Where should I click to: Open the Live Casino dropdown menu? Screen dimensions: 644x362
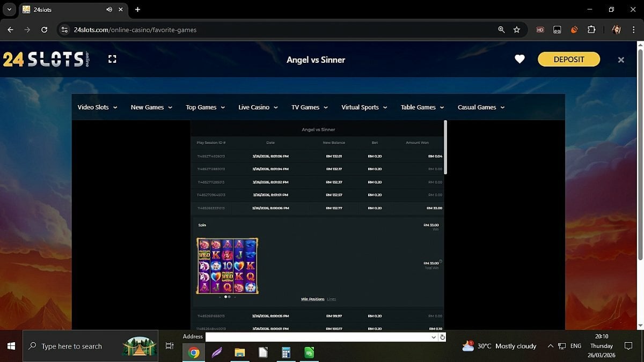[x=258, y=107]
